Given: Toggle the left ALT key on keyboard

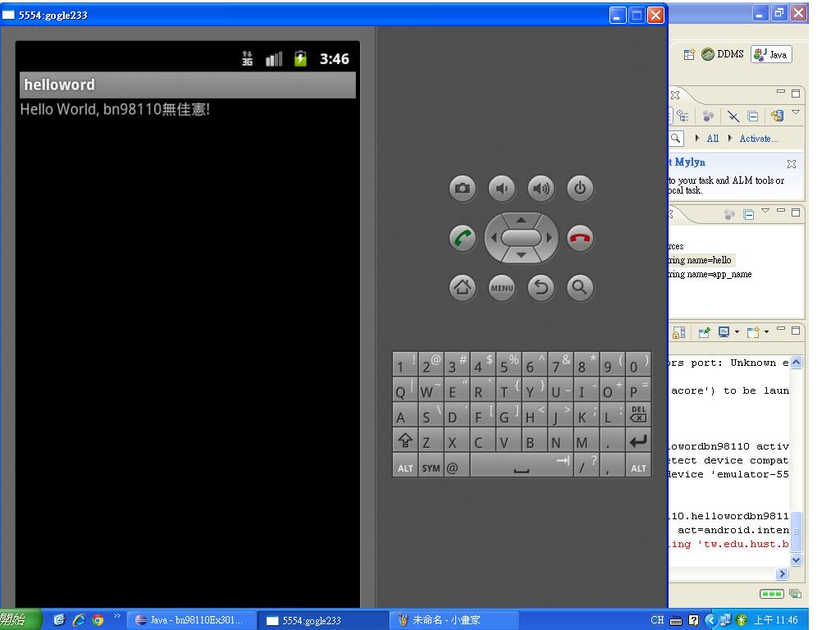Looking at the screenshot, I should (x=405, y=468).
